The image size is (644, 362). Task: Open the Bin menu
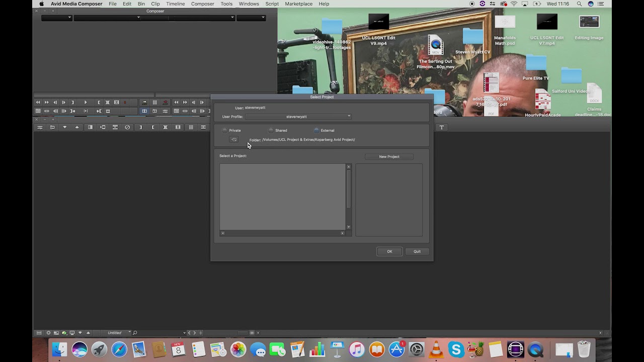[141, 4]
